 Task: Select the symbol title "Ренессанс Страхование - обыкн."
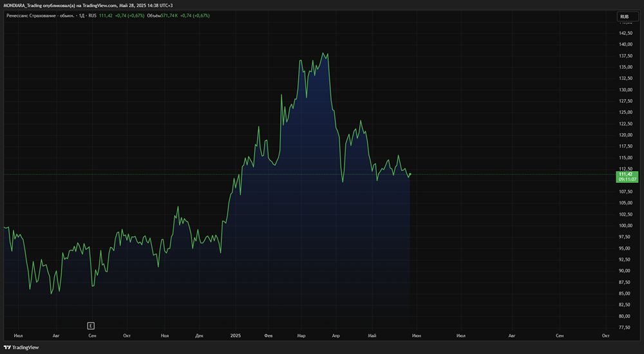pyautogui.click(x=40, y=15)
